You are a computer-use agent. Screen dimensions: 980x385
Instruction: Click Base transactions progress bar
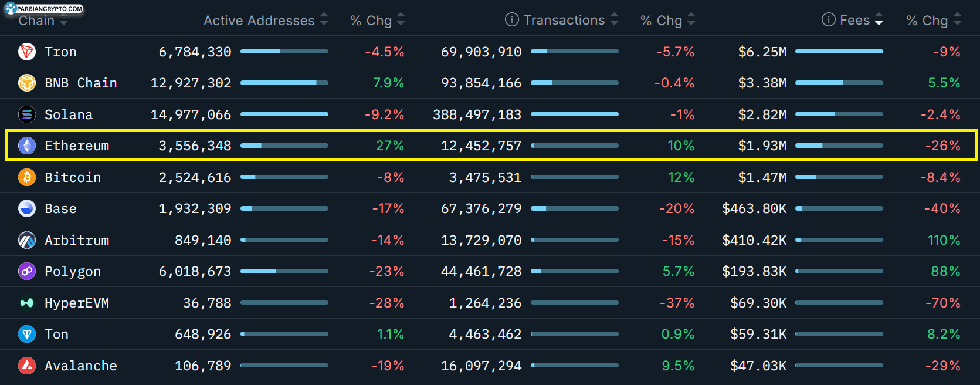pyautogui.click(x=575, y=208)
